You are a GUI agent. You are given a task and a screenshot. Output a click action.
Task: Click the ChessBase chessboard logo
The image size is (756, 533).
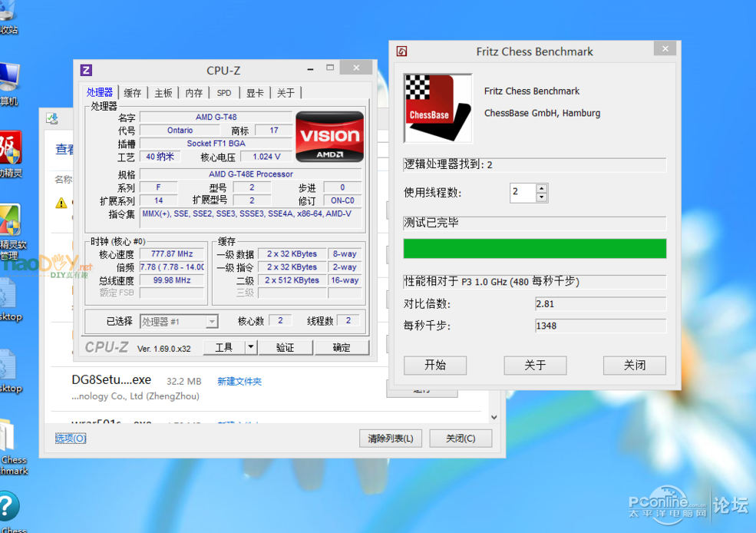click(x=437, y=107)
